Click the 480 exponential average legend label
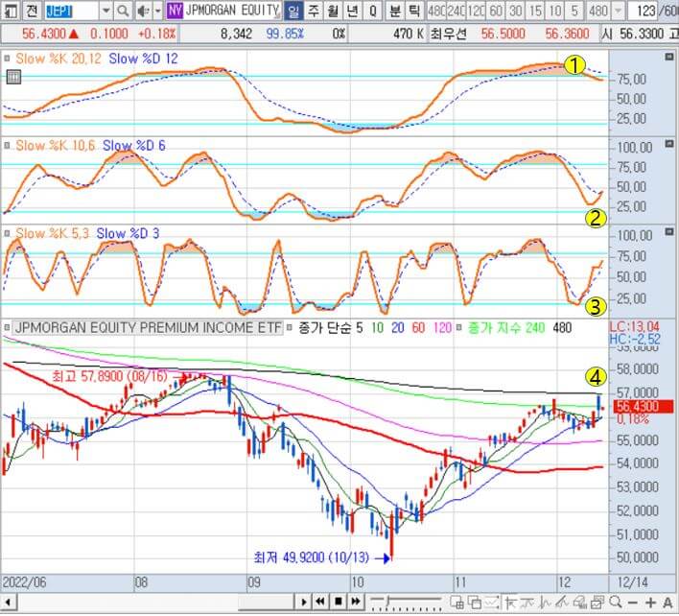This screenshot has height=616, width=679. coord(562,328)
